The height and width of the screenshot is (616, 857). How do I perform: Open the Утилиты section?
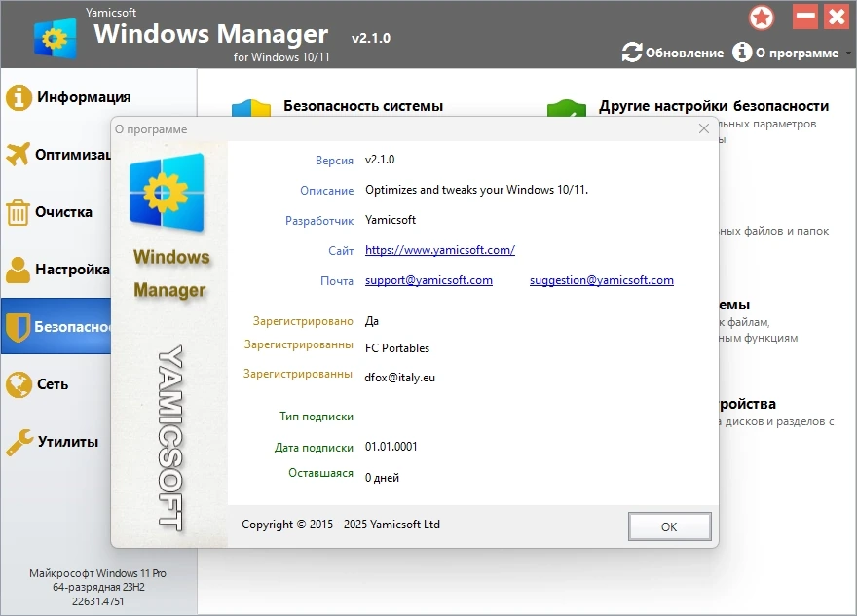click(56, 441)
